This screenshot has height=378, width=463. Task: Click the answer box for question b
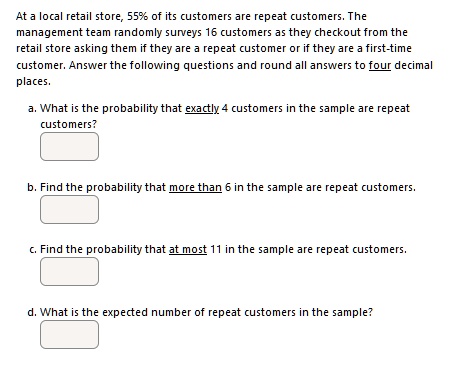(x=69, y=209)
